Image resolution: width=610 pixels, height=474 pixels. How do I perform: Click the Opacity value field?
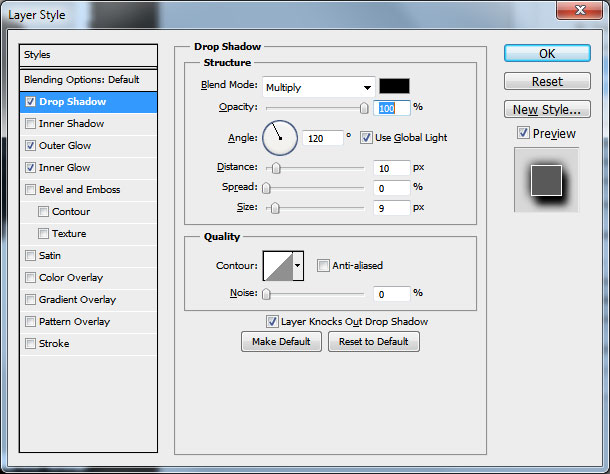392,108
